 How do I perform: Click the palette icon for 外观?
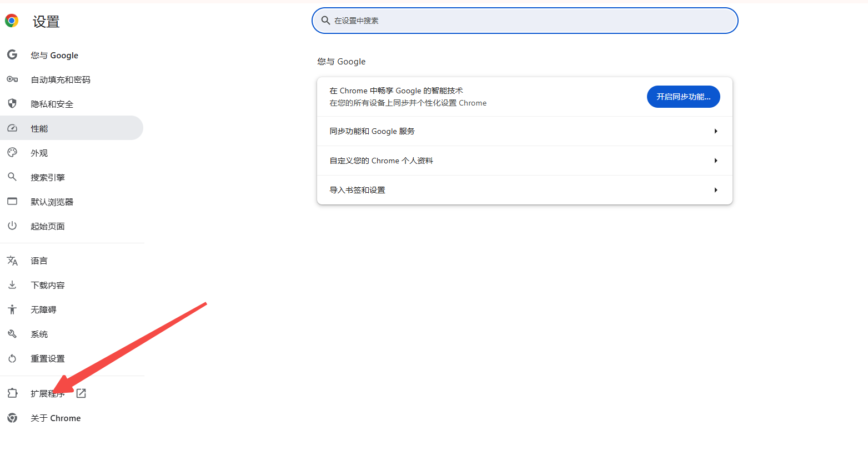tap(12, 153)
